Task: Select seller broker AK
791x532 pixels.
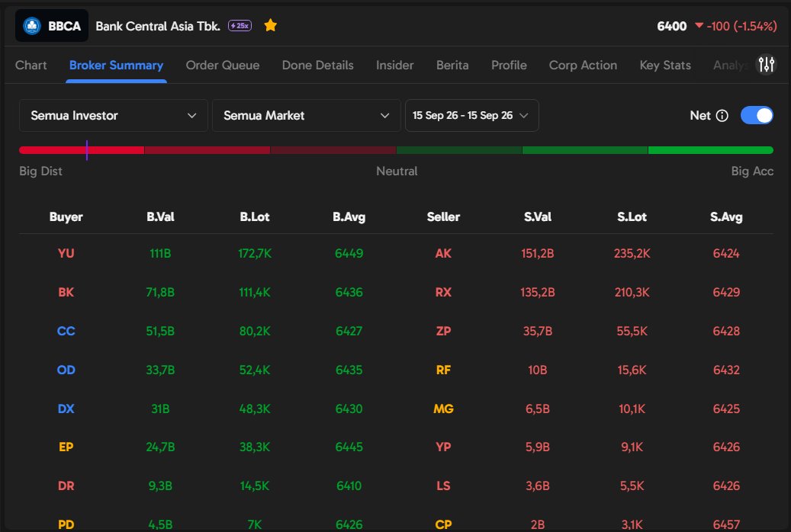Action: 443,253
